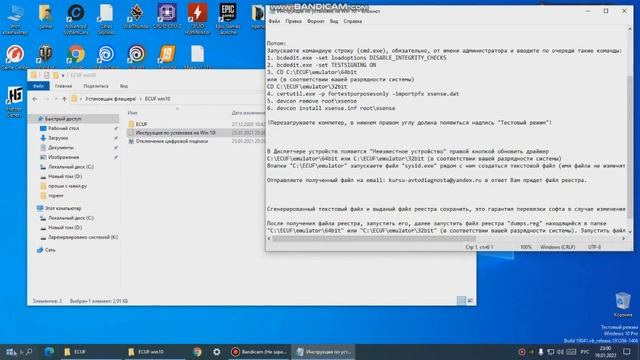Sort file list by Дата изменения column
Viewport: 640px width, 360px height.
[248, 113]
